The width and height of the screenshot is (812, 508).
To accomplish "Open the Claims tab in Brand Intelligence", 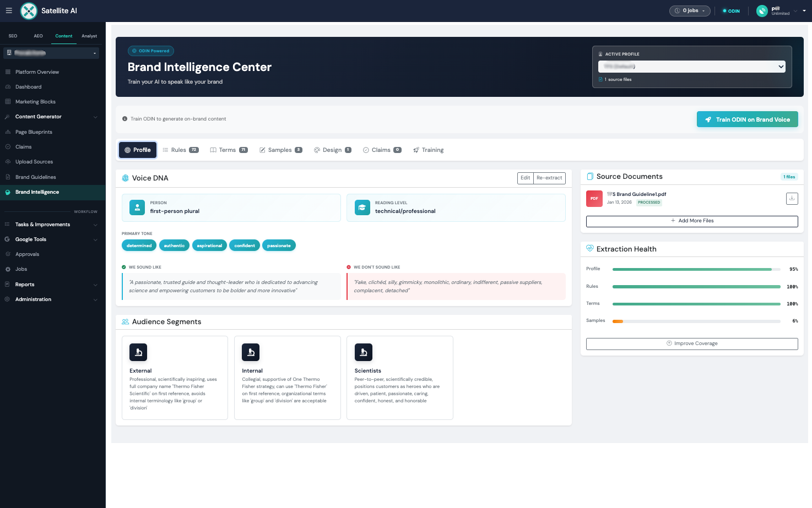I will (382, 150).
